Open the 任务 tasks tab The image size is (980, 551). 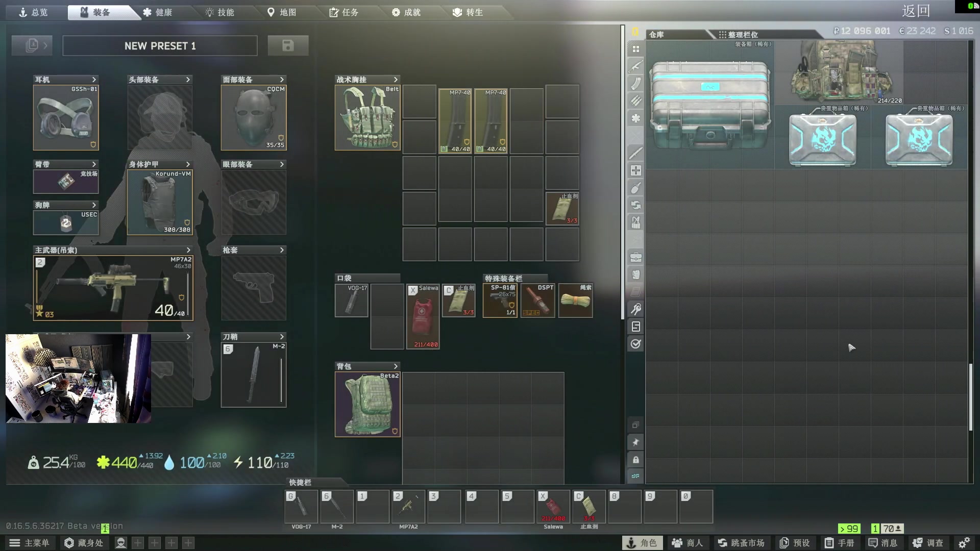[x=344, y=12]
